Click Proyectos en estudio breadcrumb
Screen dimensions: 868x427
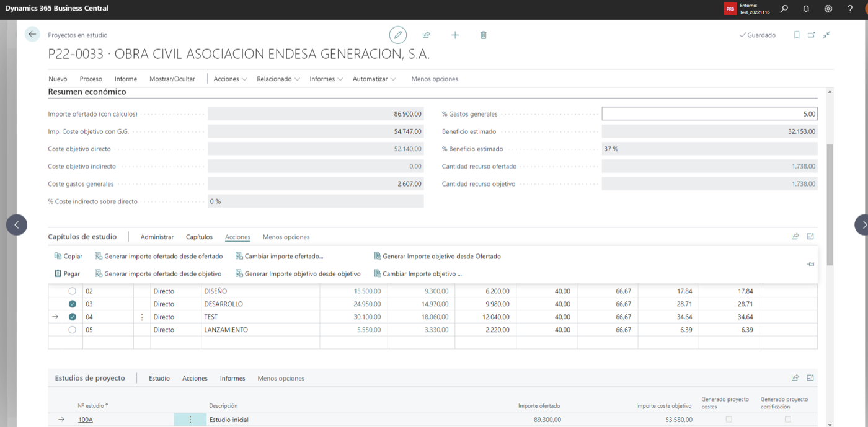(77, 35)
